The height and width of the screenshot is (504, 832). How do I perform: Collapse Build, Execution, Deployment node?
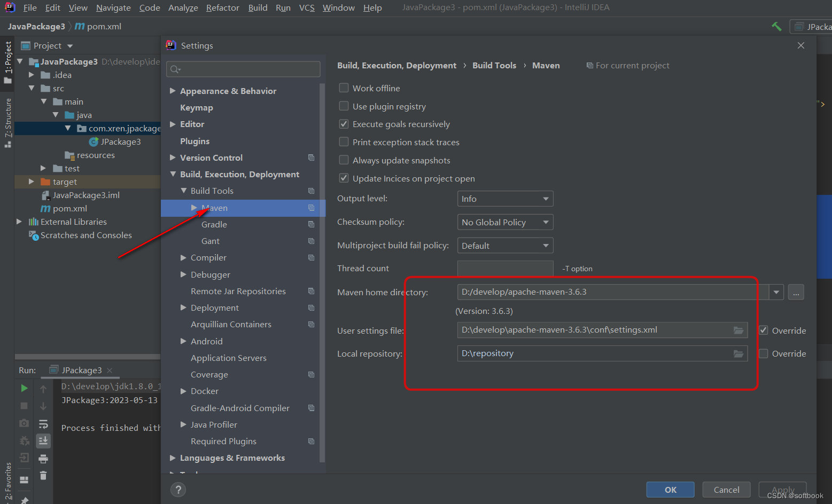click(173, 174)
